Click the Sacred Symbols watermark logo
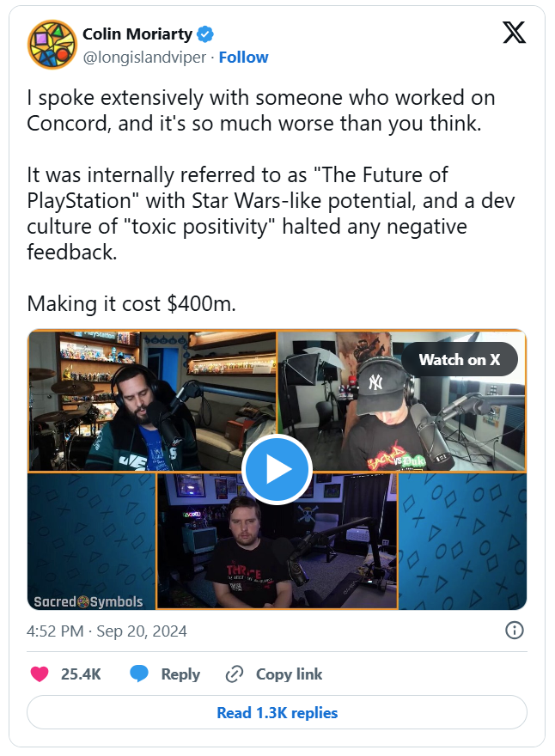555x756 pixels. click(88, 601)
